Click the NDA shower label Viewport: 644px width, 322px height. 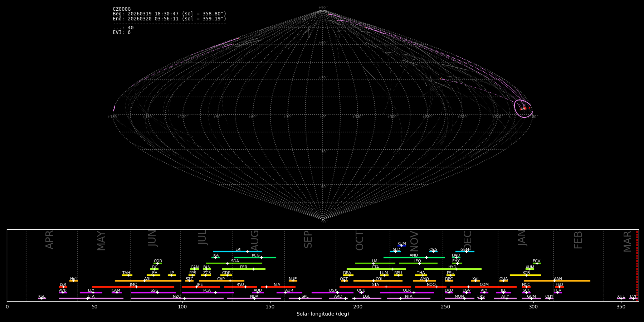(254, 297)
